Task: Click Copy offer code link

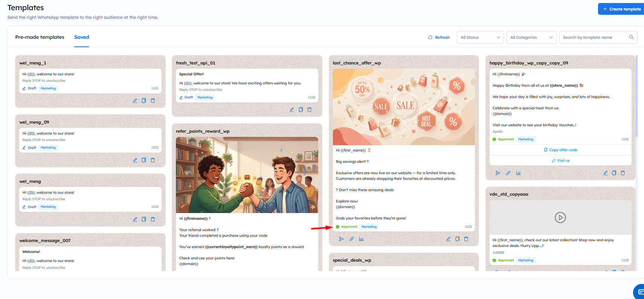Action: pyautogui.click(x=560, y=150)
